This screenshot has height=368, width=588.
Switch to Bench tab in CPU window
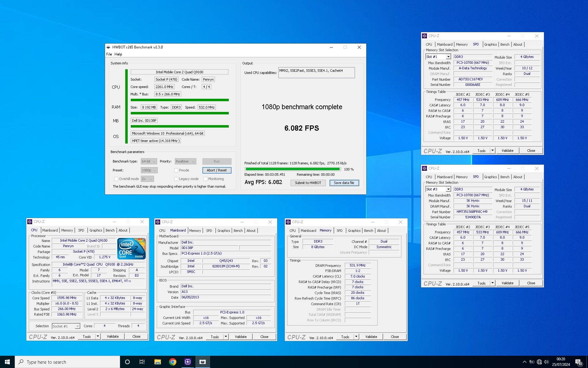point(110,230)
